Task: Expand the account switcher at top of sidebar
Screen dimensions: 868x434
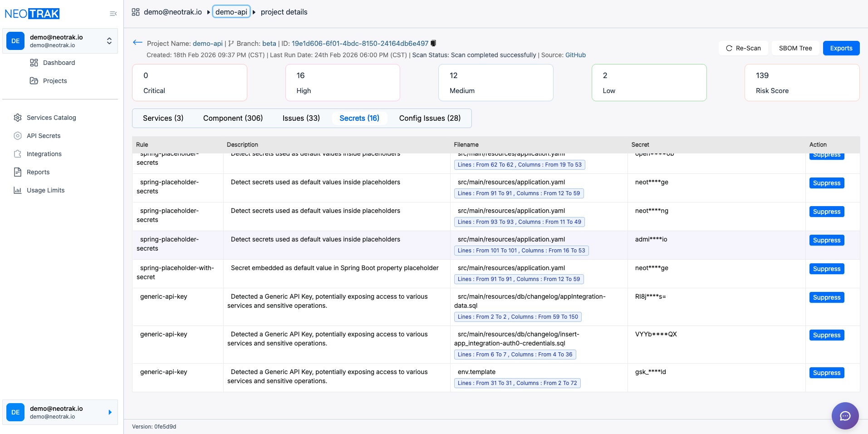Action: tap(109, 41)
